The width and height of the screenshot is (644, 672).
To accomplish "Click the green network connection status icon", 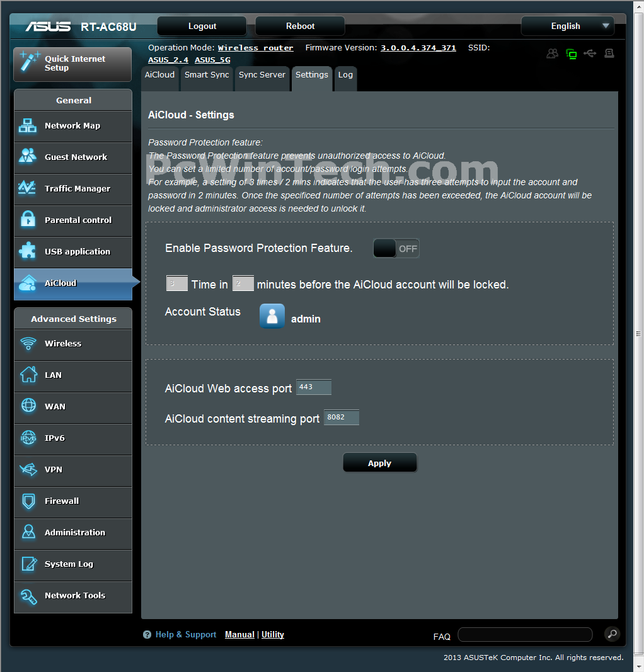I will (571, 54).
